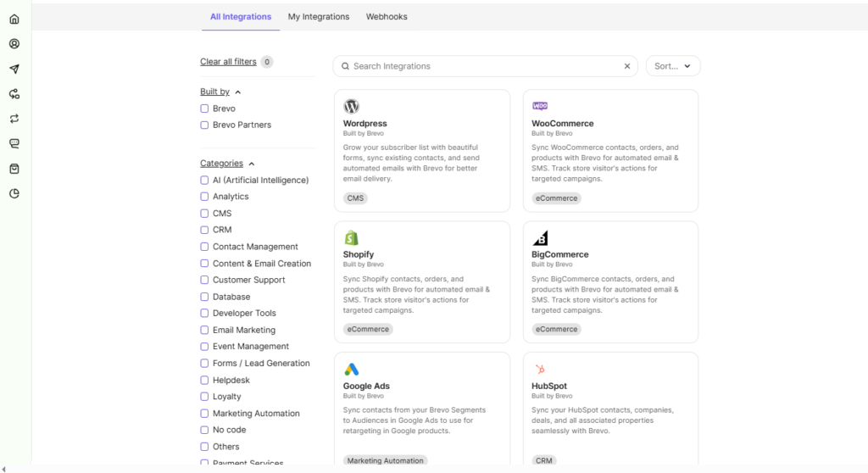The width and height of the screenshot is (868, 473).
Task: Open the Analytics pie-chart icon in sidebar
Action: (x=14, y=193)
